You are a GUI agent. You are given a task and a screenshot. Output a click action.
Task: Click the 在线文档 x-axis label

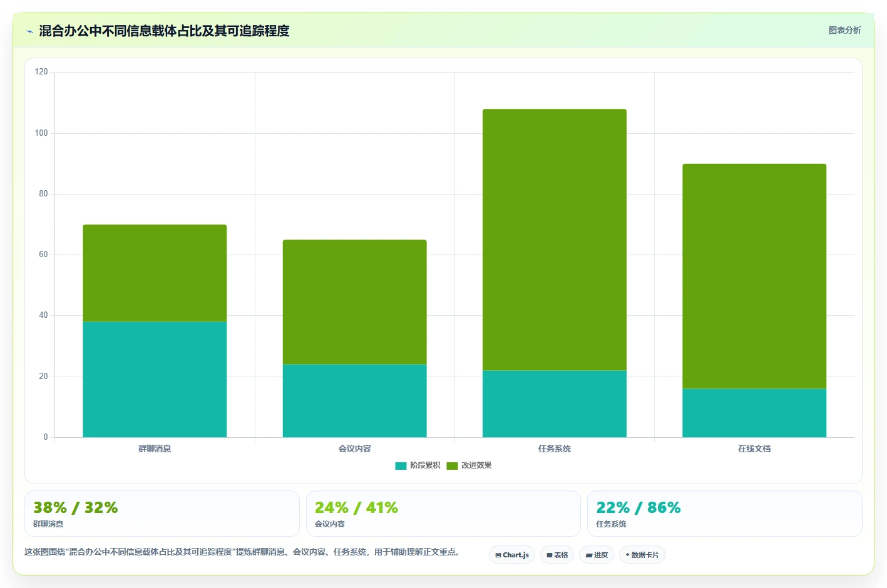click(754, 449)
